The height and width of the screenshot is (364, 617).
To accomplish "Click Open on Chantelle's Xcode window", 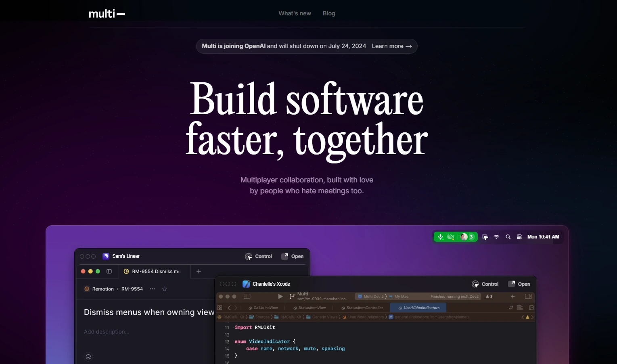I will coord(519,284).
